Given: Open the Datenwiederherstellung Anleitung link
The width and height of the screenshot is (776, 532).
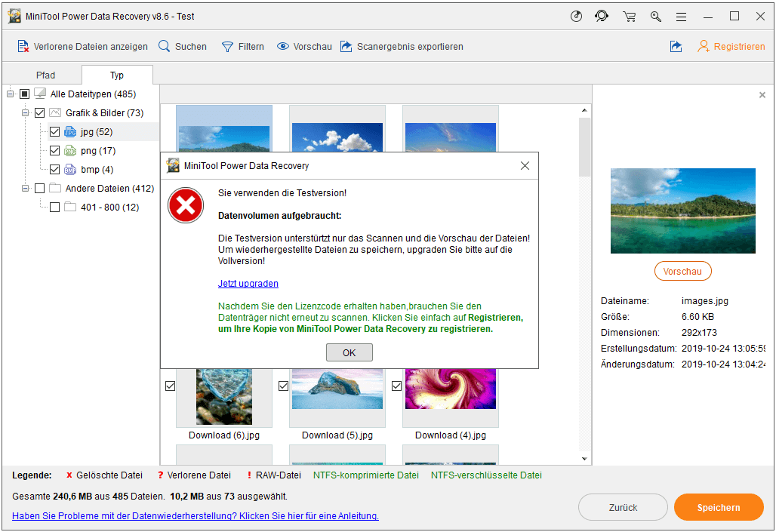Looking at the screenshot, I should (x=196, y=515).
